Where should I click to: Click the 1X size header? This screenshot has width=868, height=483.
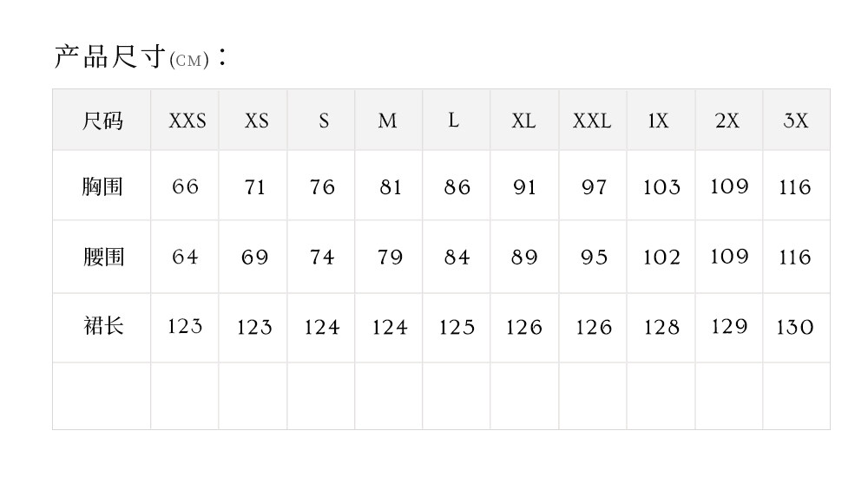(x=659, y=121)
